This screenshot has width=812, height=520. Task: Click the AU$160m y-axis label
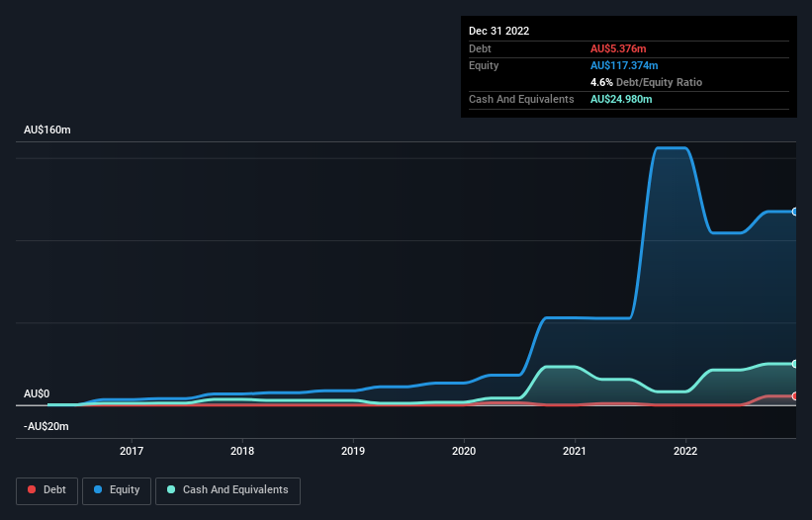tap(47, 130)
